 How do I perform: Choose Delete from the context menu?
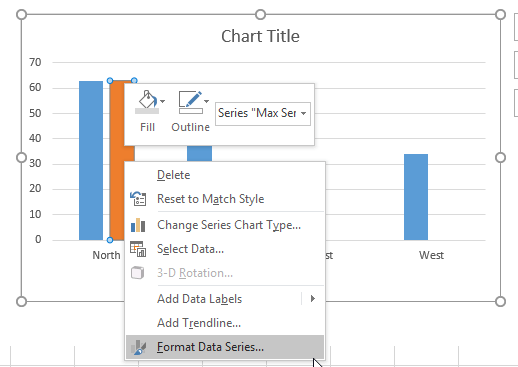click(x=225, y=175)
